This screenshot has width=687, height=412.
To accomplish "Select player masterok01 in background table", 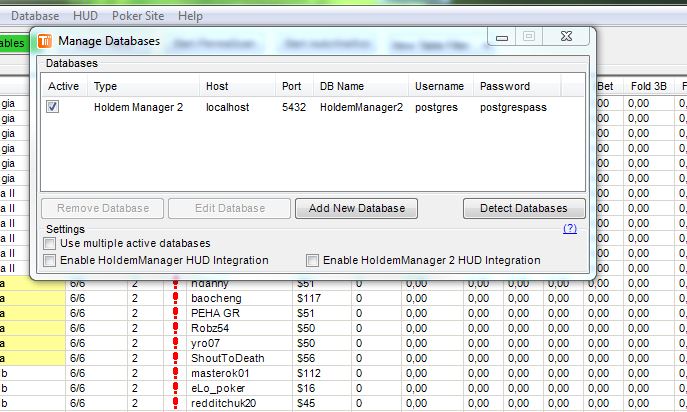I will 220,373.
